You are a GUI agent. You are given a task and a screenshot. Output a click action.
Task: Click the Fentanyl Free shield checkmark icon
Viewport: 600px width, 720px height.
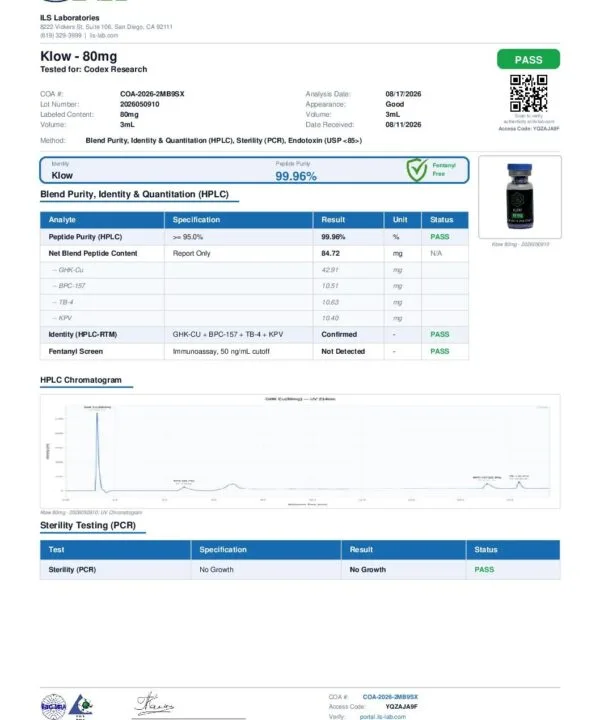(x=416, y=170)
